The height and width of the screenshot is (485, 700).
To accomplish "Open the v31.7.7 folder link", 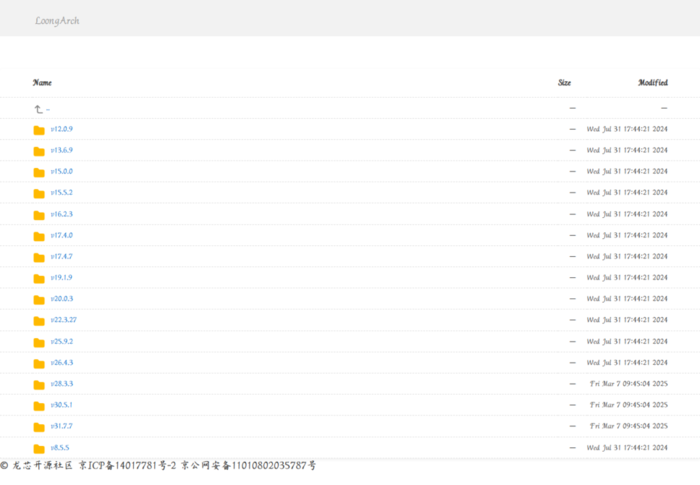I will click(62, 426).
